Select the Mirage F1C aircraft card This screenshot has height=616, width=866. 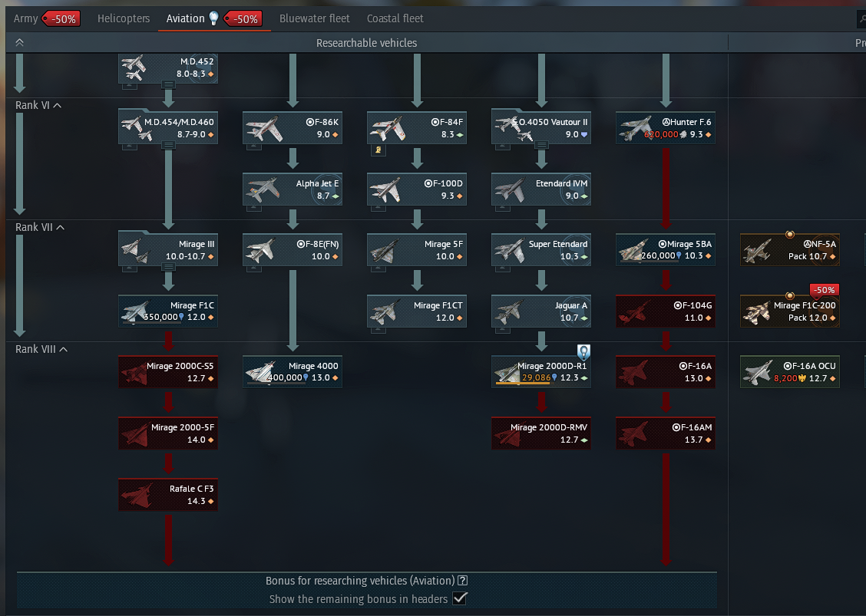pyautogui.click(x=168, y=311)
